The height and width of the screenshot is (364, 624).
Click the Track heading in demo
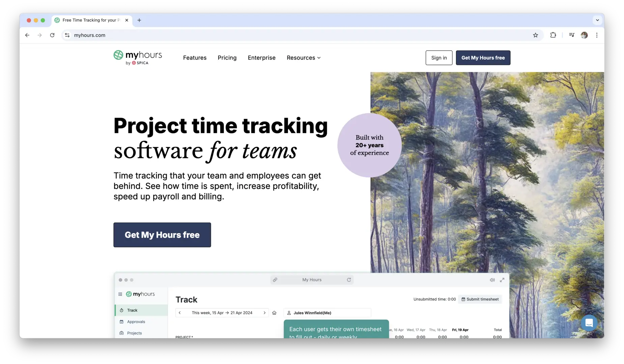tap(187, 300)
